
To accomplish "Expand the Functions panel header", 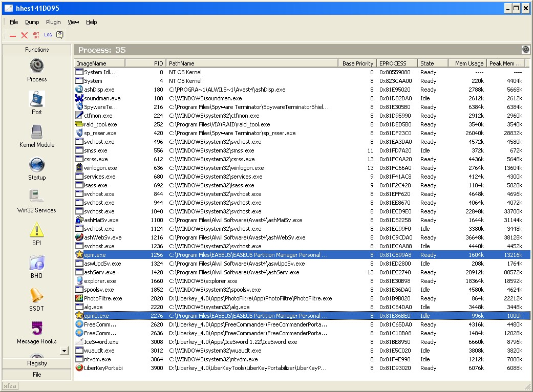I will [37, 50].
